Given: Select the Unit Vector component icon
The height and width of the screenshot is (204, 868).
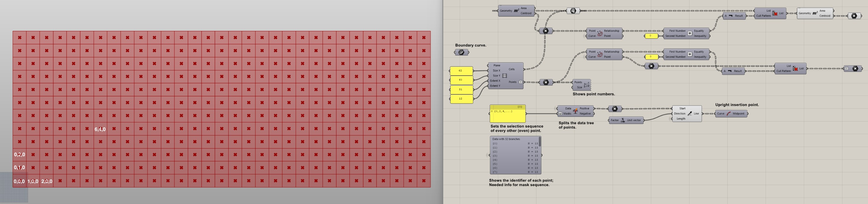Looking at the screenshot, I should [x=623, y=120].
